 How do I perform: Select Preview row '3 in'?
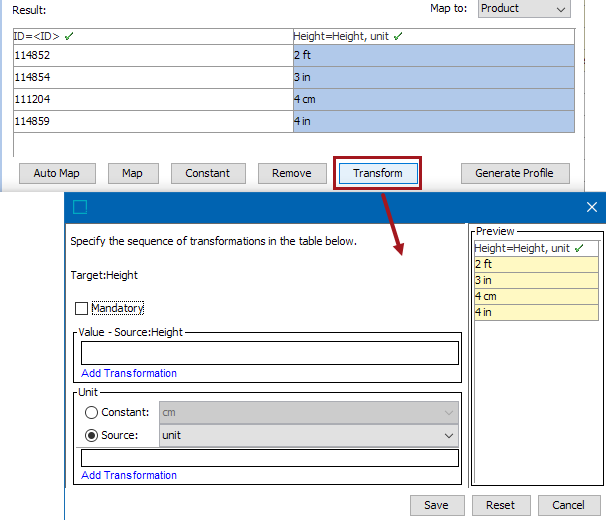point(536,280)
